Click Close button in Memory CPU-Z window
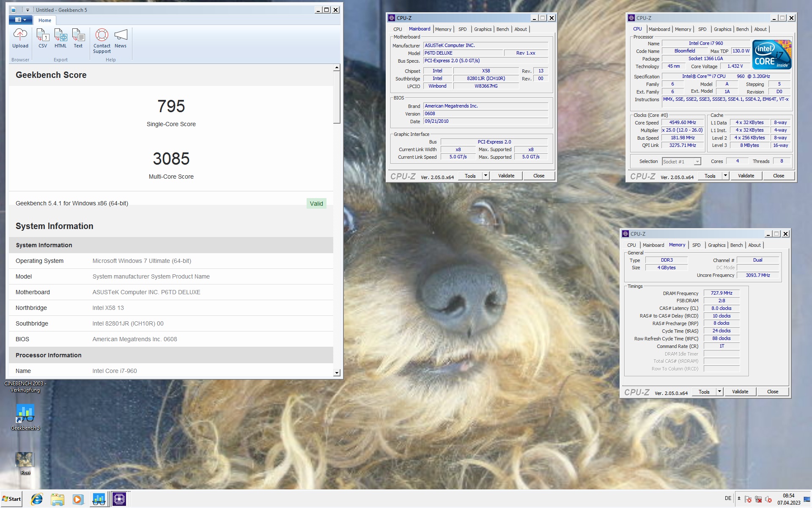This screenshot has width=812, height=508. [773, 392]
